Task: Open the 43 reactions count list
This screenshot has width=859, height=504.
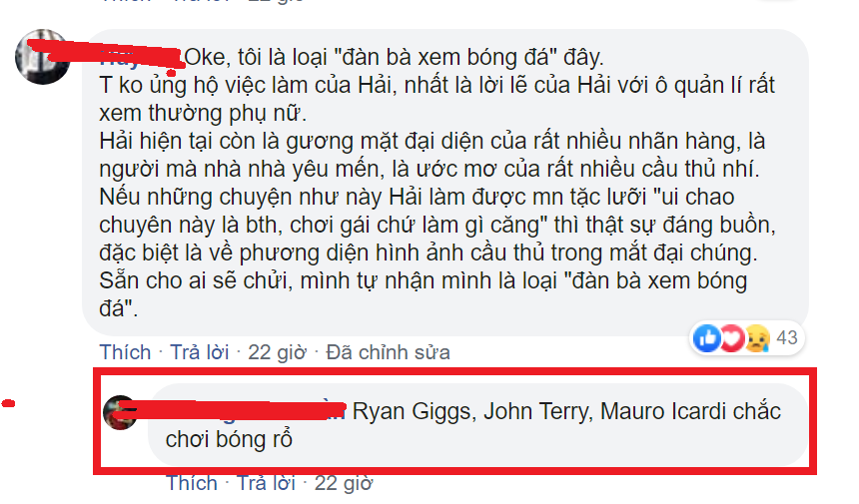Action: (x=787, y=337)
